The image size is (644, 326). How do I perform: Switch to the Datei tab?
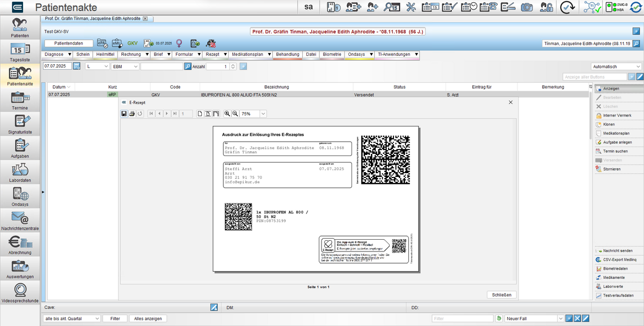311,55
